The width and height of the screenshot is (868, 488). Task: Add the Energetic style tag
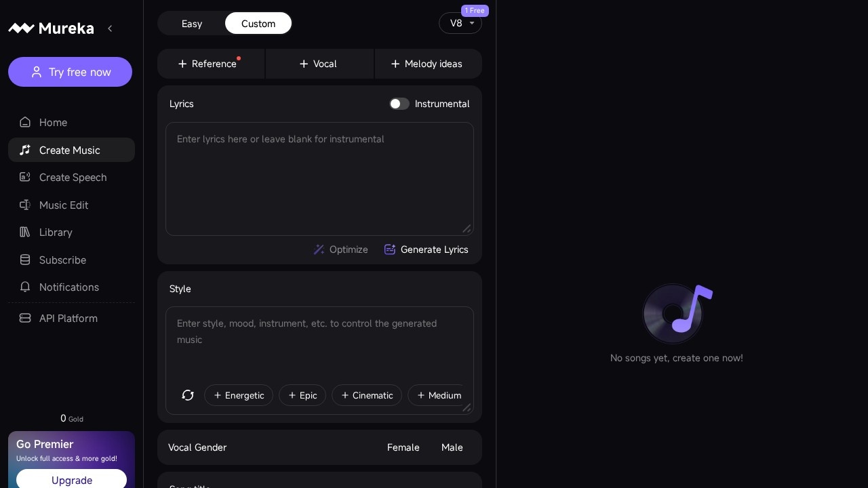[x=239, y=395]
